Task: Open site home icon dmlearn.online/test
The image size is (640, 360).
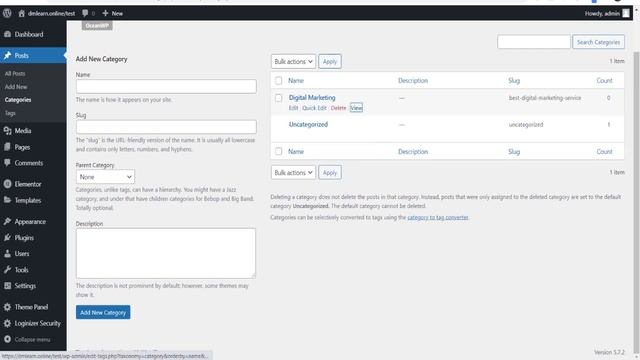Action: [x=22, y=13]
